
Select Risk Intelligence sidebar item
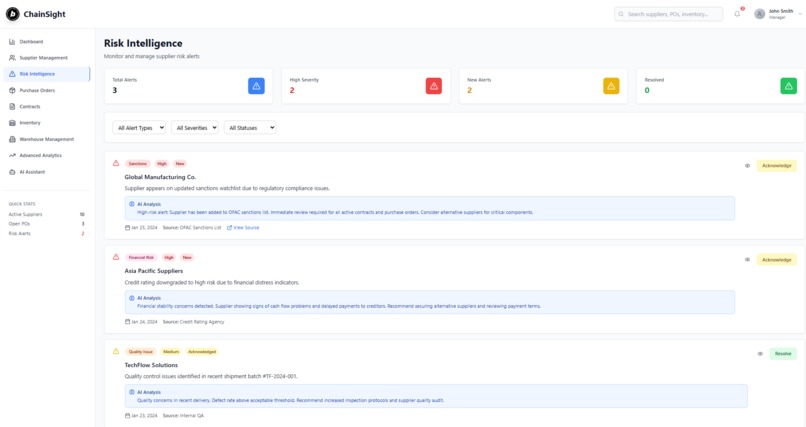(47, 74)
